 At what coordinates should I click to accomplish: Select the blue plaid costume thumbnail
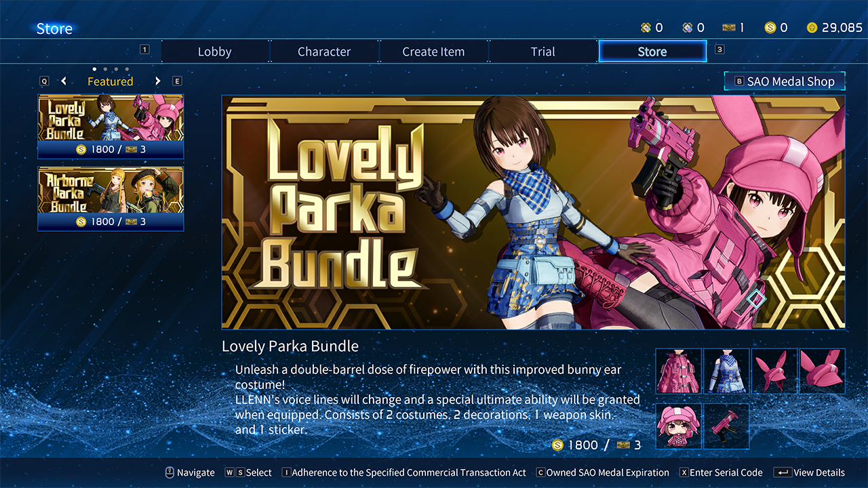click(x=726, y=371)
